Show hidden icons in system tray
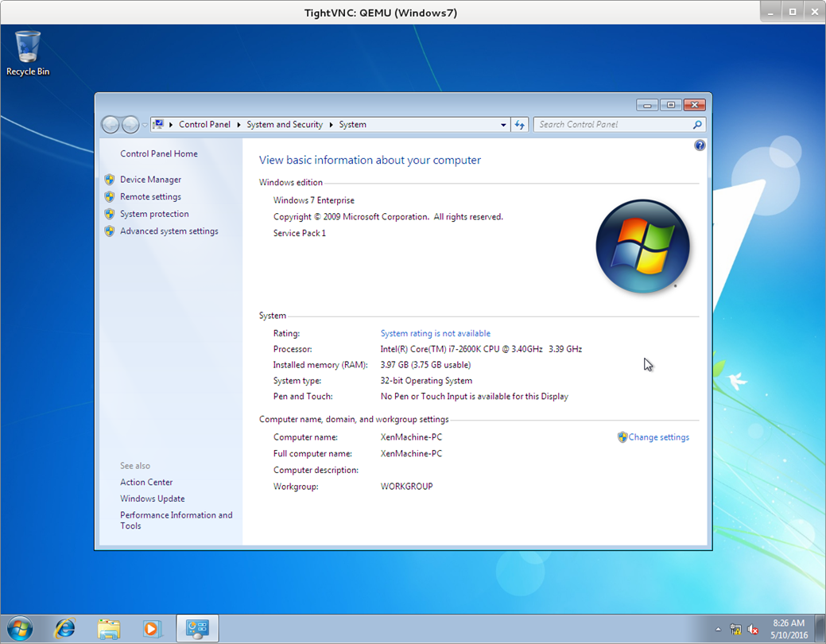826x644 pixels. click(x=718, y=629)
